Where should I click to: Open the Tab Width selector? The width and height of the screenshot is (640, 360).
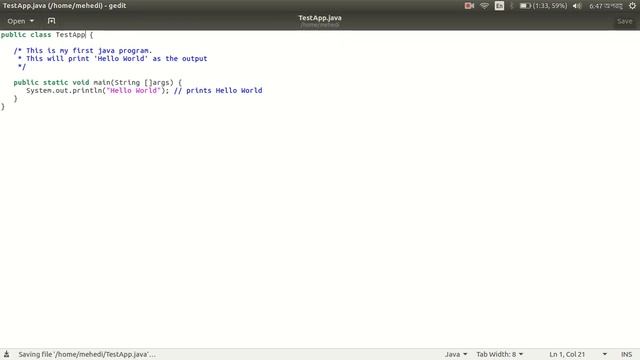(x=500, y=354)
